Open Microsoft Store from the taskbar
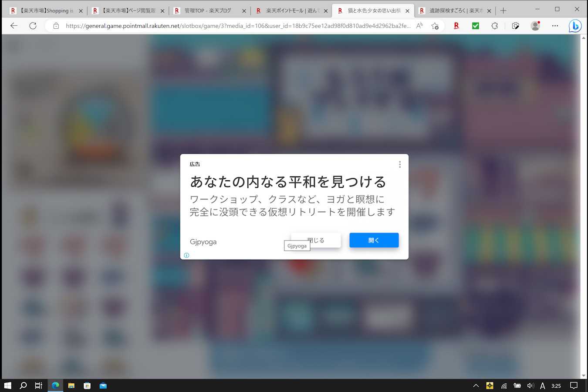 pyautogui.click(x=87, y=385)
